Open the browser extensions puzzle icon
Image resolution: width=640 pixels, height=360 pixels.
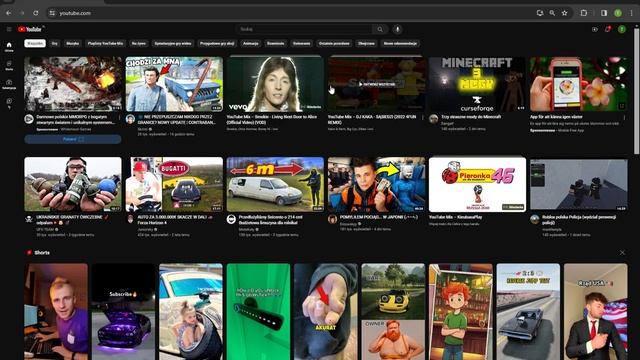click(584, 13)
